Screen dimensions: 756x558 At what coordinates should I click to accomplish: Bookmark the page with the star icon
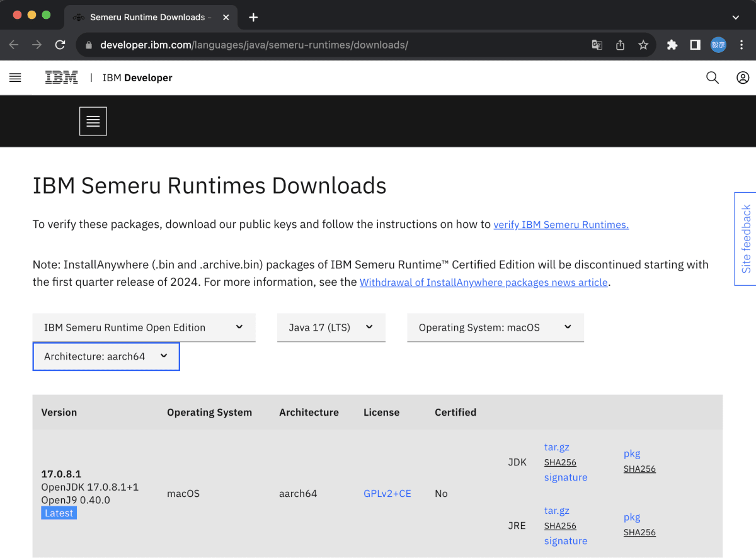coord(643,45)
